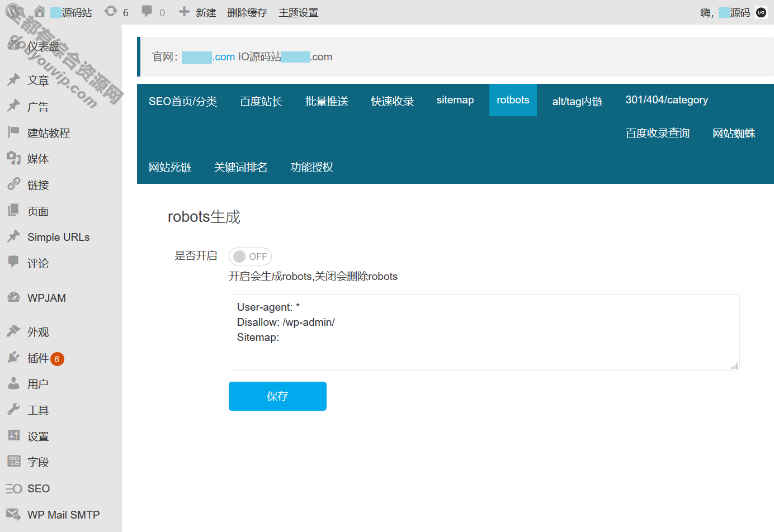Open the user avatar icon at top right
The height and width of the screenshot is (532, 774).
point(761,12)
